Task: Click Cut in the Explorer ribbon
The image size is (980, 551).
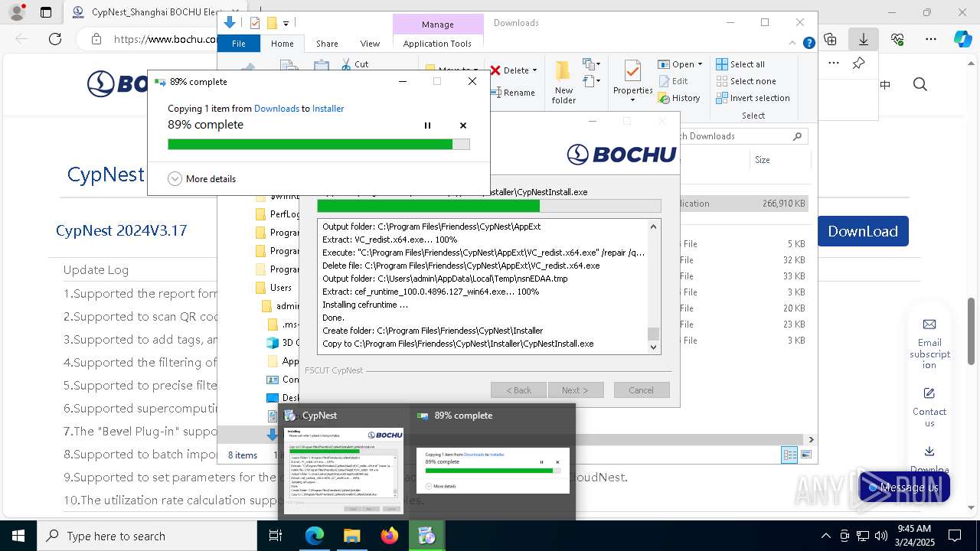Action: tap(355, 64)
